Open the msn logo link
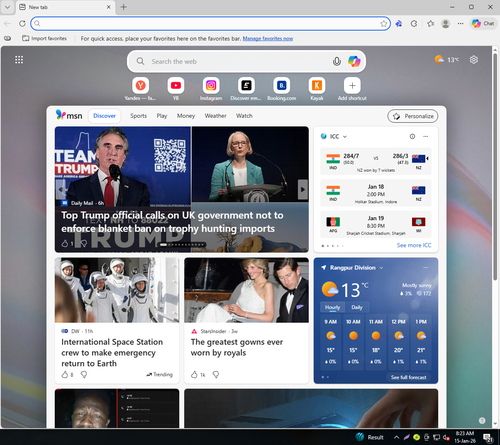Image resolution: width=500 pixels, height=445 pixels. click(69, 115)
